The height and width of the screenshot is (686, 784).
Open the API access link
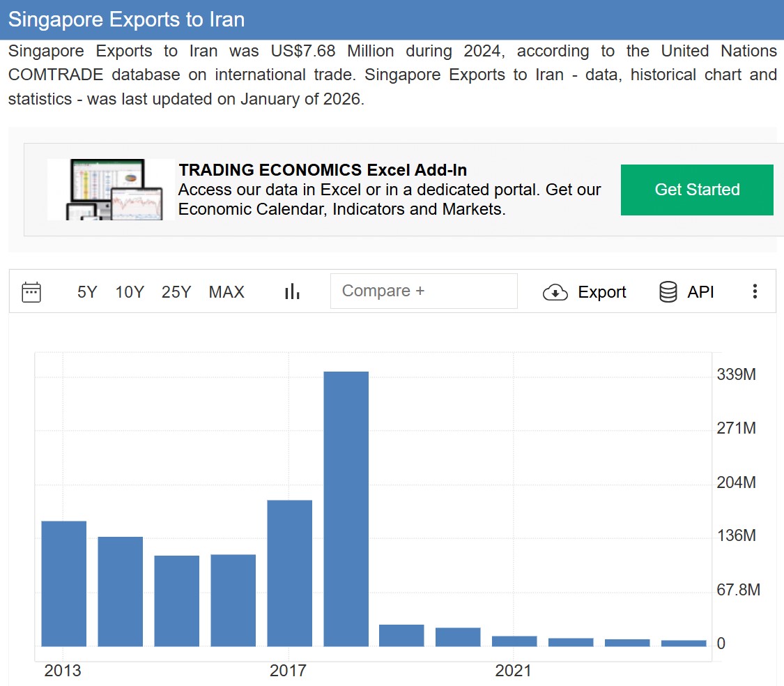tap(700, 292)
